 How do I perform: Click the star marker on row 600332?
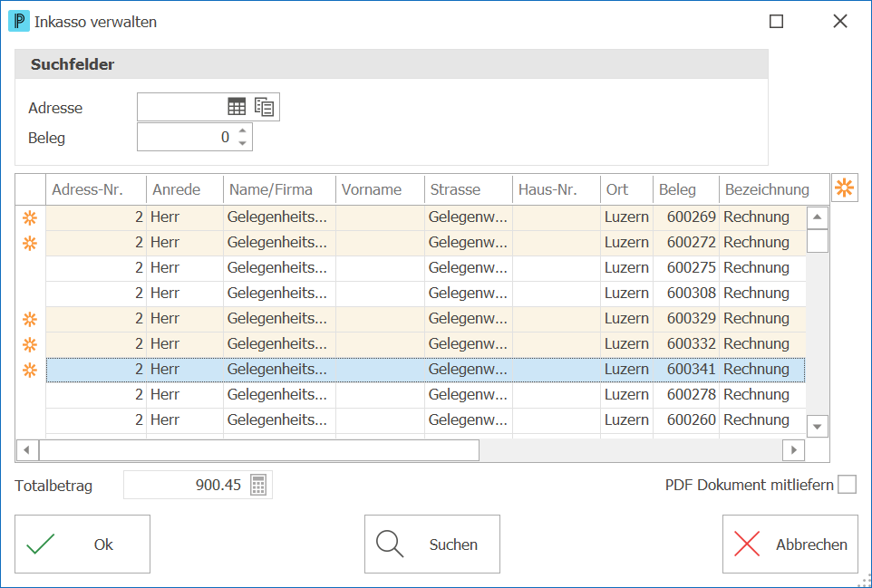click(x=30, y=344)
